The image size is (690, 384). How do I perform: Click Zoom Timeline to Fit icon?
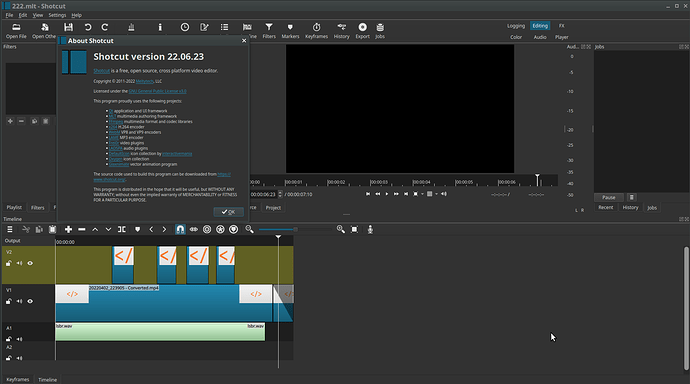click(354, 229)
